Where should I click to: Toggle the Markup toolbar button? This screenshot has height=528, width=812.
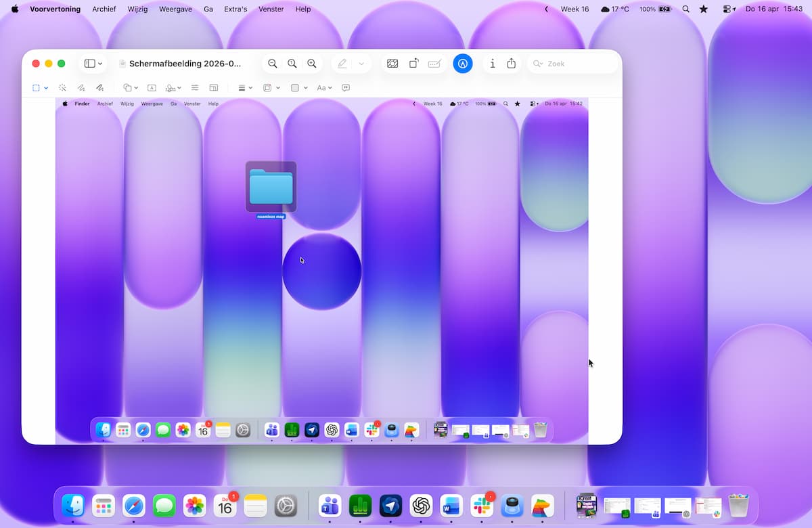click(x=463, y=64)
